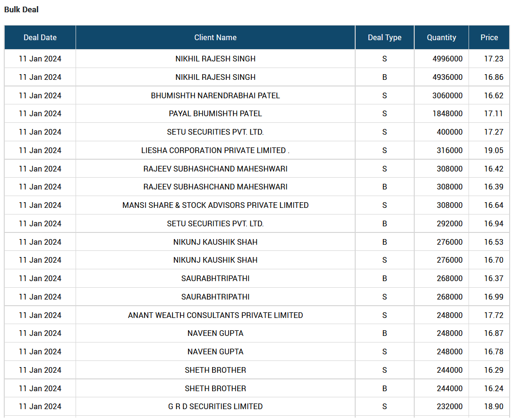
Task: Click quantity value 232000
Action: pyautogui.click(x=450, y=406)
